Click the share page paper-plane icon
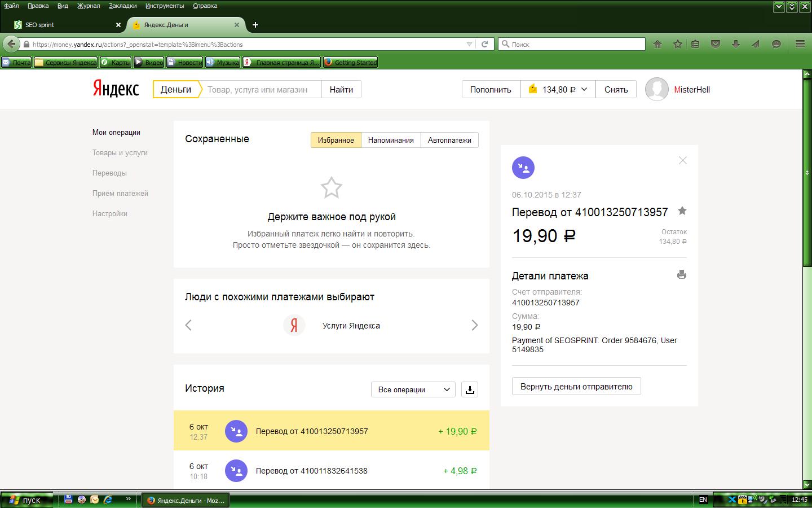 756,44
